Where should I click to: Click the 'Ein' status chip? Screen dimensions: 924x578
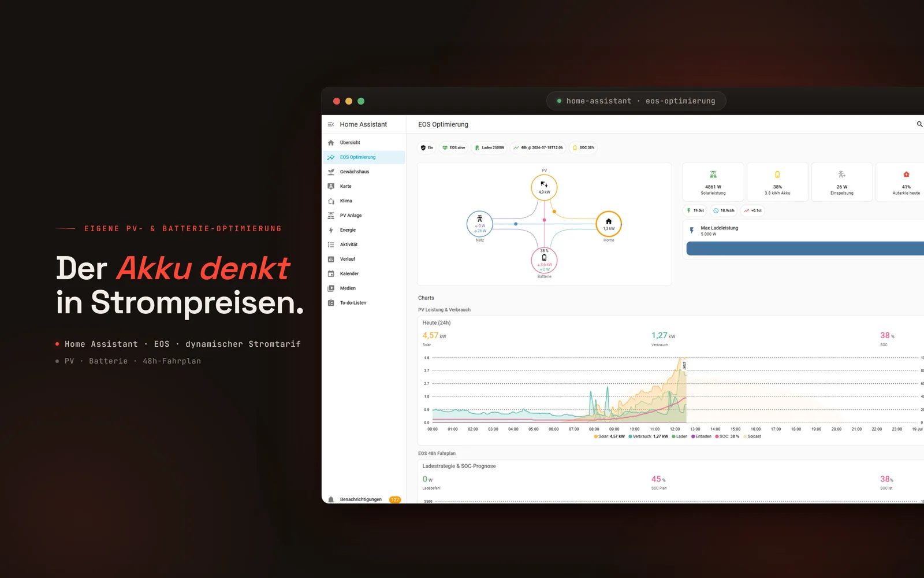pos(427,148)
